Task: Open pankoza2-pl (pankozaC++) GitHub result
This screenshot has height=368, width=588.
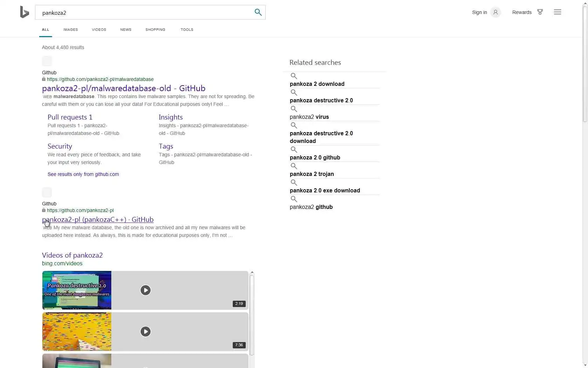Action: tap(98, 219)
